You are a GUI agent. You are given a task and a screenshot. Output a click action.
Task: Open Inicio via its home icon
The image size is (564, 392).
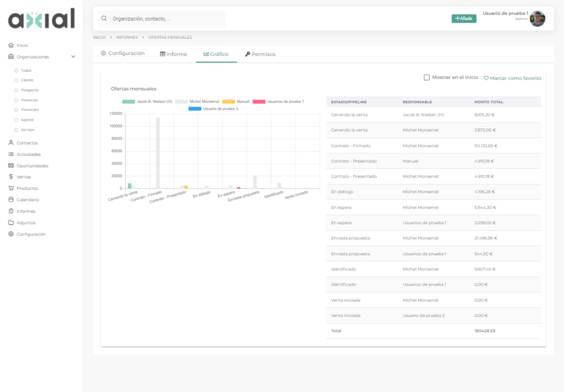tap(11, 45)
